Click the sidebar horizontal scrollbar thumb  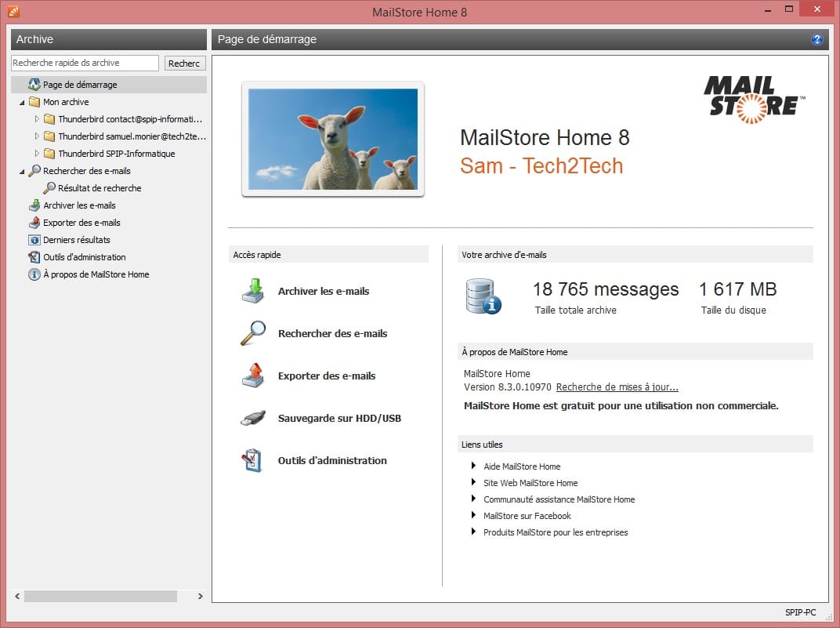click(x=101, y=596)
